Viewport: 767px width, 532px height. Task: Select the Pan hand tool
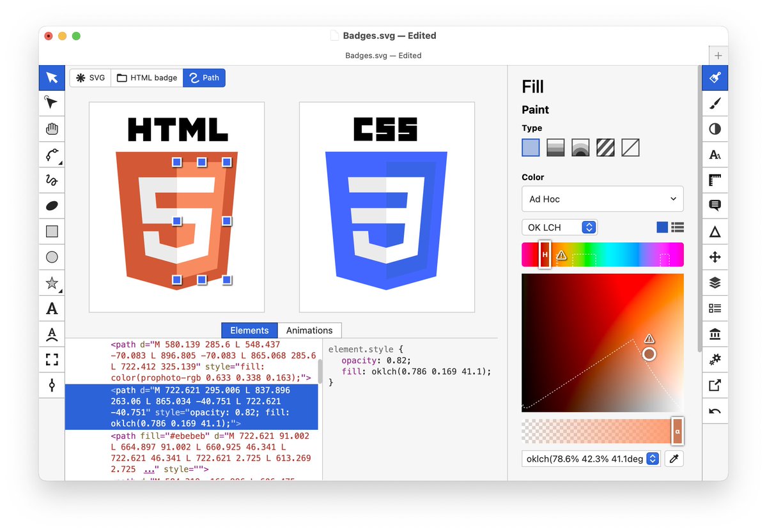52,129
